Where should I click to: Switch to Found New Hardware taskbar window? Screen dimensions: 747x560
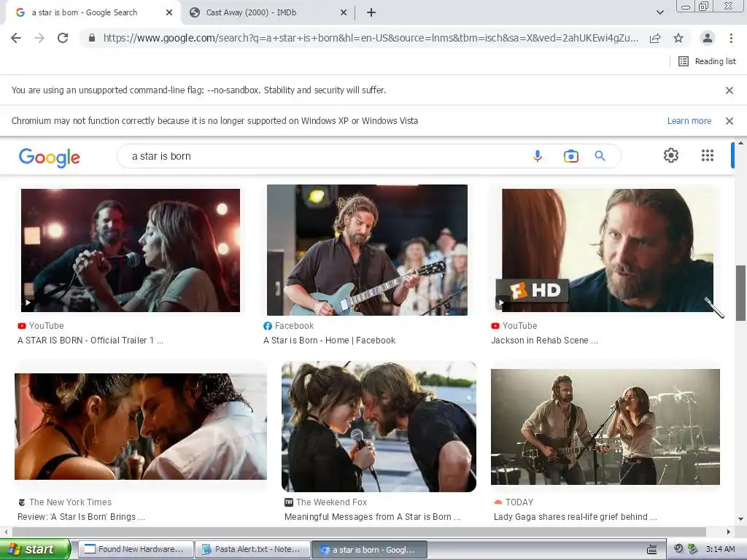tap(136, 549)
